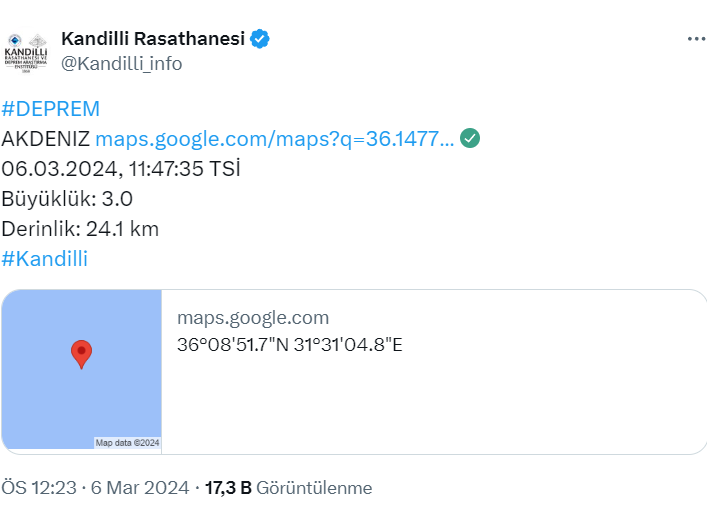This screenshot has width=707, height=510.
Task: Click the 36°08'51.7"N 31°31'04.8"E card title
Action: point(290,345)
